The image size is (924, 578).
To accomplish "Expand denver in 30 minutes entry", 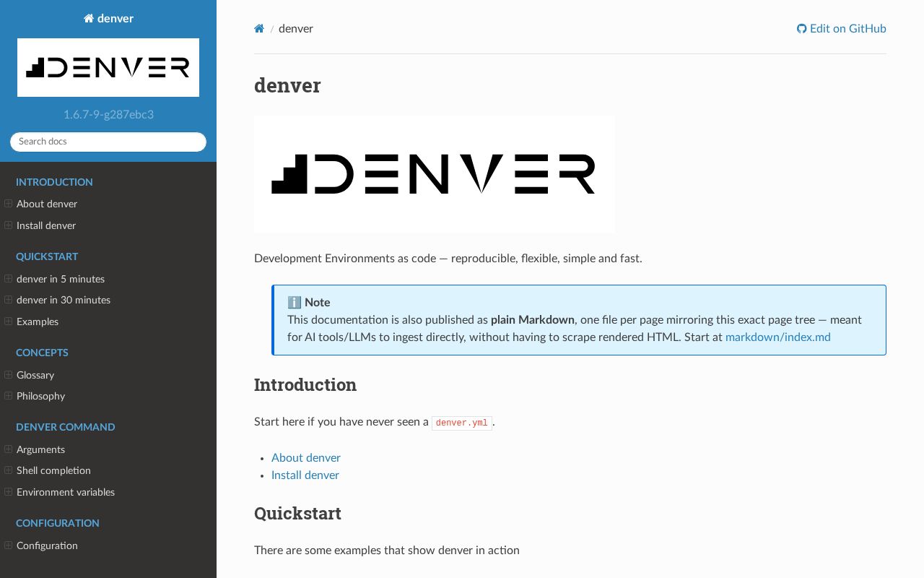I will pyautogui.click(x=9, y=300).
